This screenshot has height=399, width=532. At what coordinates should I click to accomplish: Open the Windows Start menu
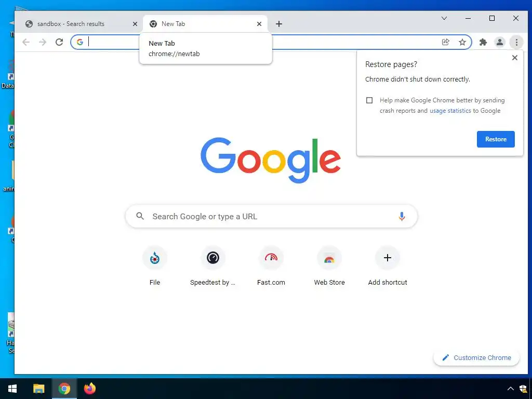(x=12, y=389)
